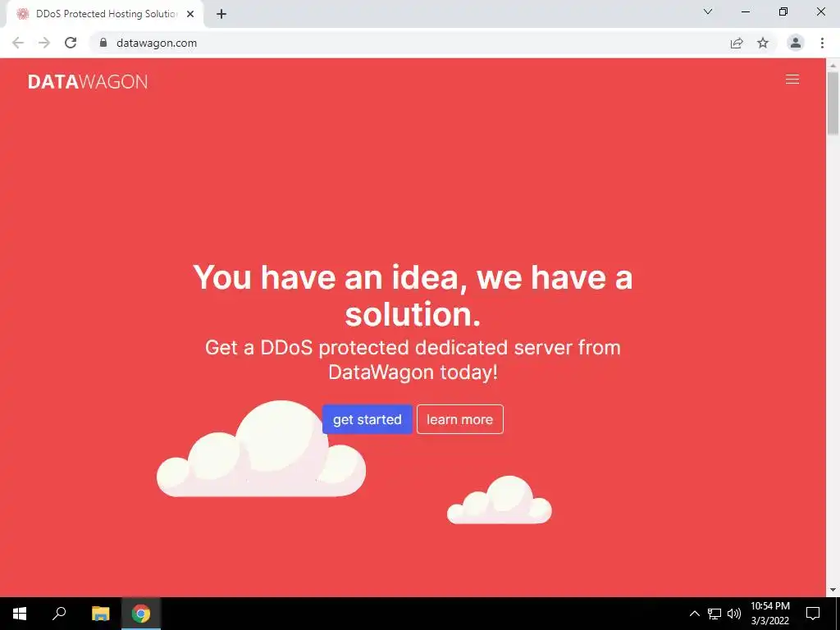The width and height of the screenshot is (840, 630).
Task: Click the scrollbar up arrow
Action: [833, 65]
